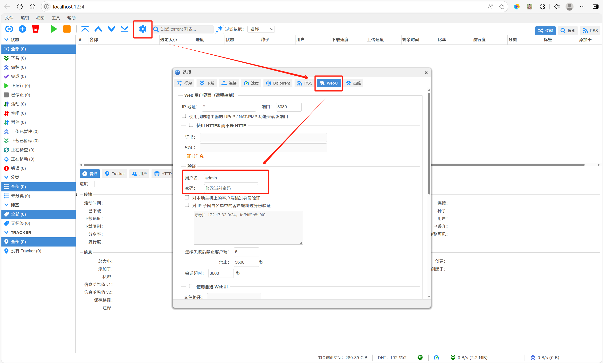Open options via the gear icon

point(143,29)
